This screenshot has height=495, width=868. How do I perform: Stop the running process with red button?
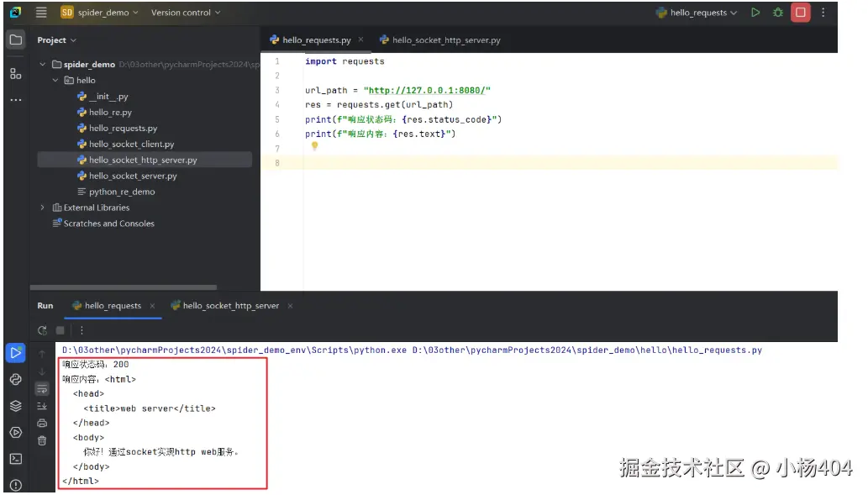coord(801,12)
